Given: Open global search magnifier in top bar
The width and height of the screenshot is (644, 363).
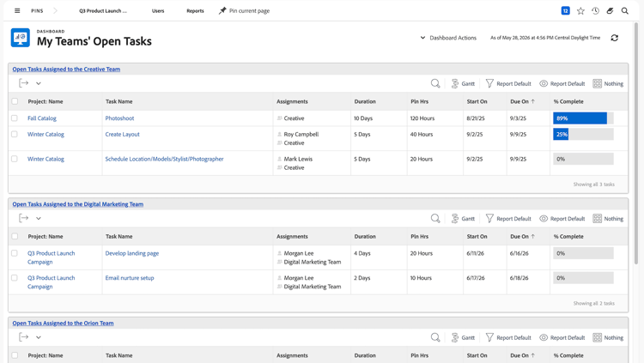Looking at the screenshot, I should [x=625, y=11].
